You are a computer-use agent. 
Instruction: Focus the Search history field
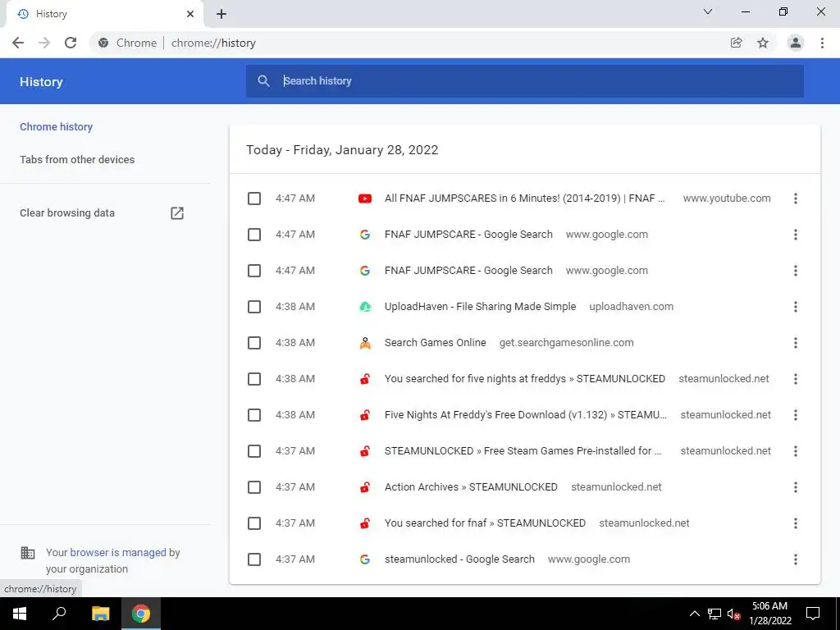(524, 81)
